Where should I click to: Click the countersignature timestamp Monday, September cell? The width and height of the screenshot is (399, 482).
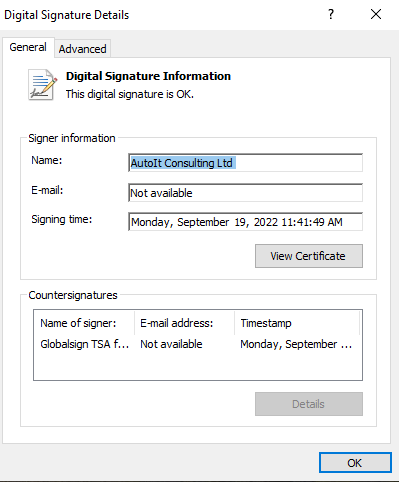point(296,344)
